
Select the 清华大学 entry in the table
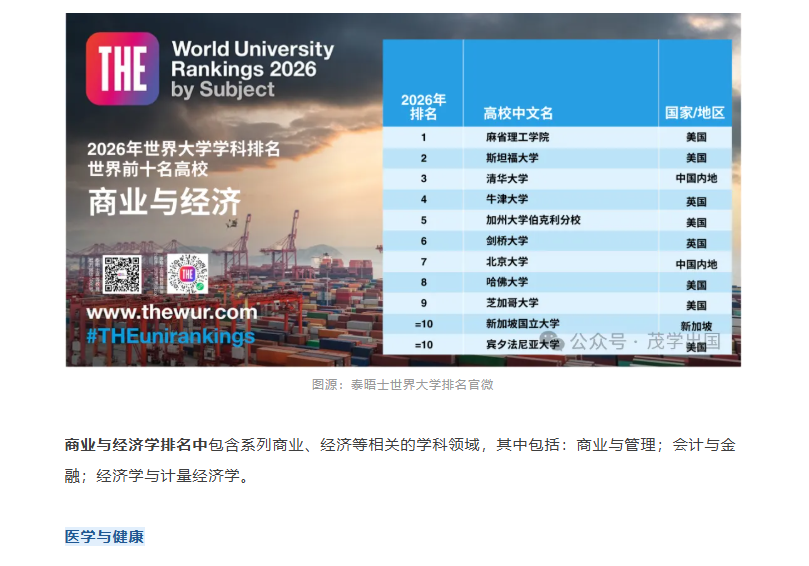(x=507, y=179)
